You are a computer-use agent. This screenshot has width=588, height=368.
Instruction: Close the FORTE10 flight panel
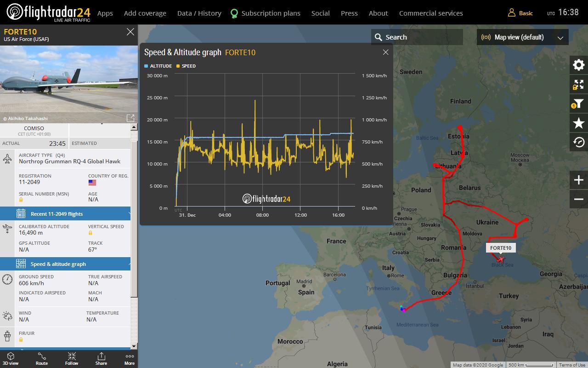[x=130, y=32]
